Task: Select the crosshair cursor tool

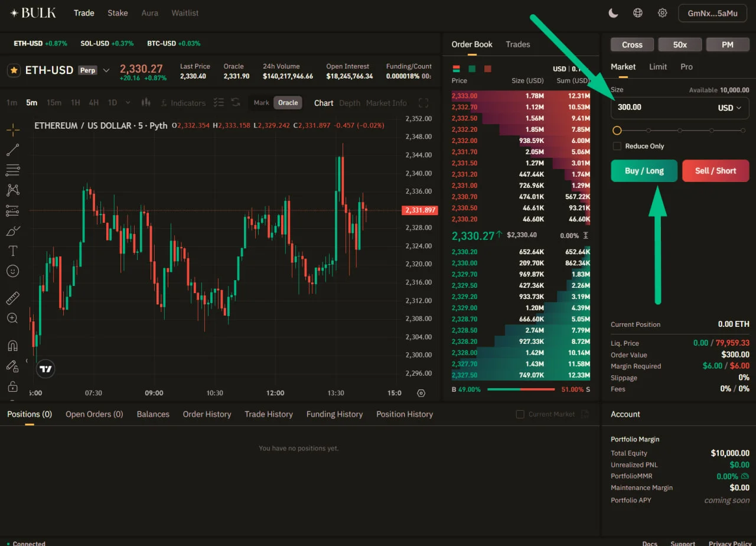Action: pyautogui.click(x=12, y=129)
